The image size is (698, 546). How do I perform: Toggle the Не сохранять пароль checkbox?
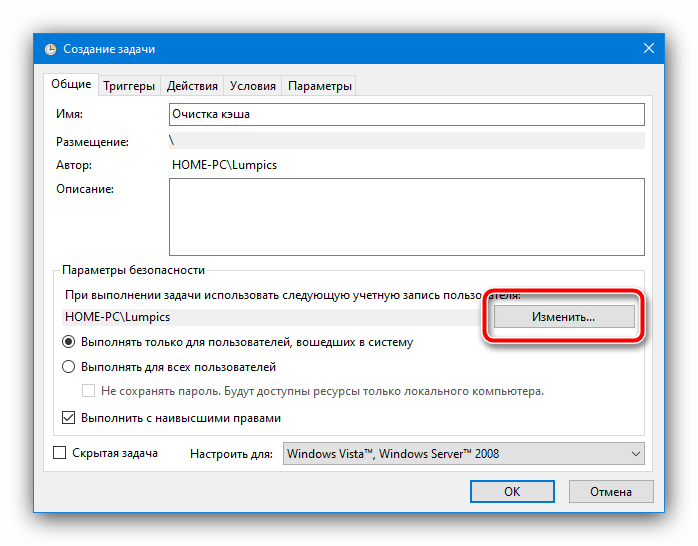(88, 391)
